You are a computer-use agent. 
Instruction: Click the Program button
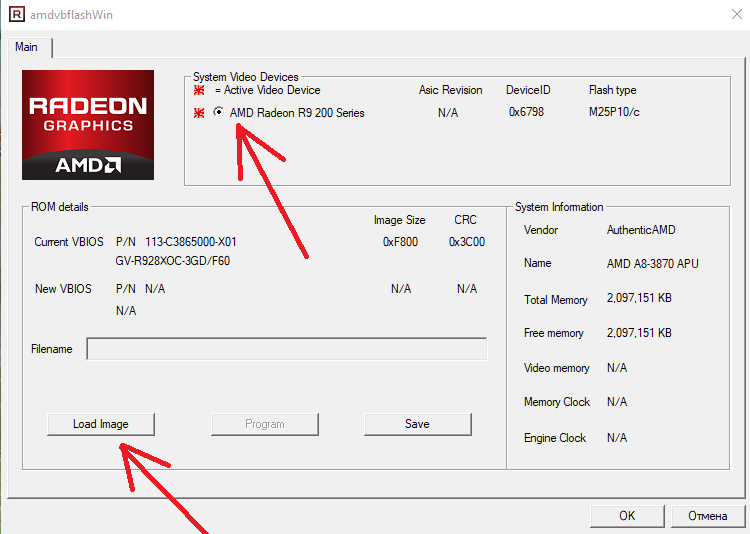pyautogui.click(x=265, y=424)
